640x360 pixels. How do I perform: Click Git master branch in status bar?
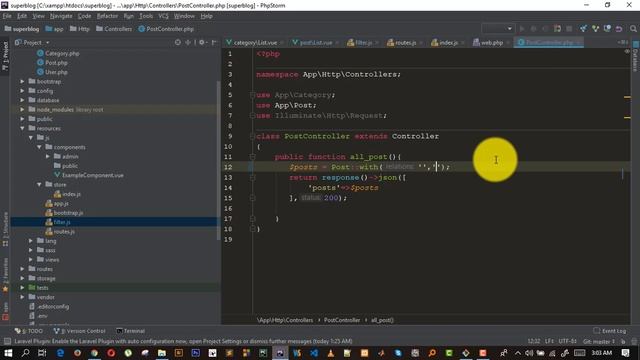[x=598, y=341]
